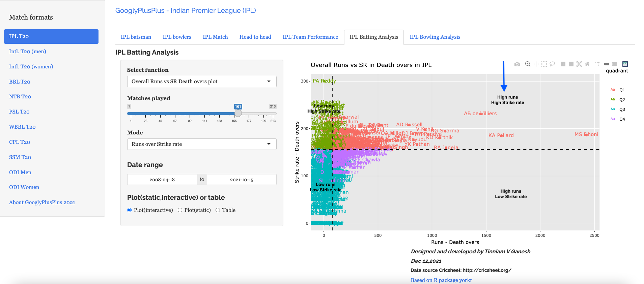Open the Head to head tab
Image resolution: width=644 pixels, height=284 pixels.
tap(255, 37)
